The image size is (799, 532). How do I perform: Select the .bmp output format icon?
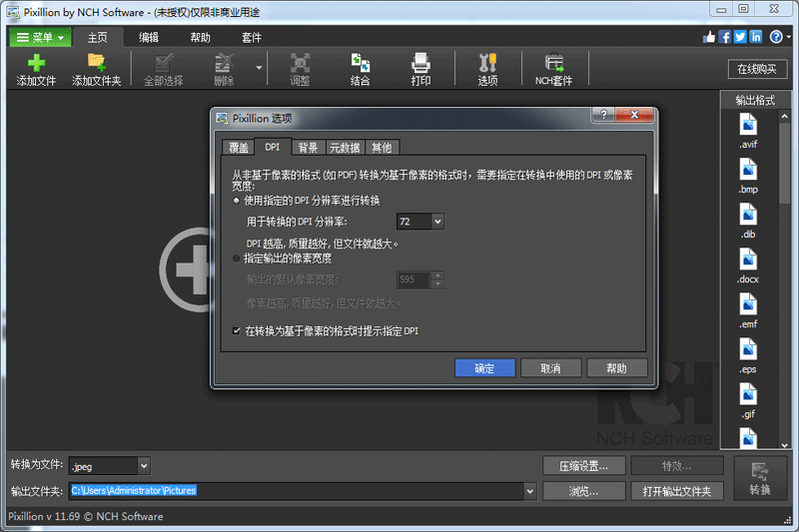tap(749, 170)
